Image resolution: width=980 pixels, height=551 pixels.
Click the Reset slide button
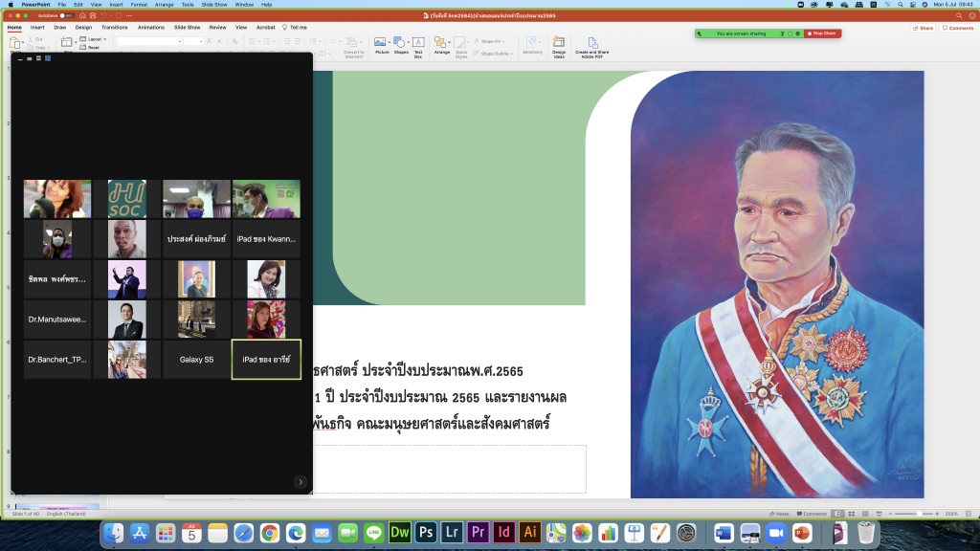(x=90, y=48)
